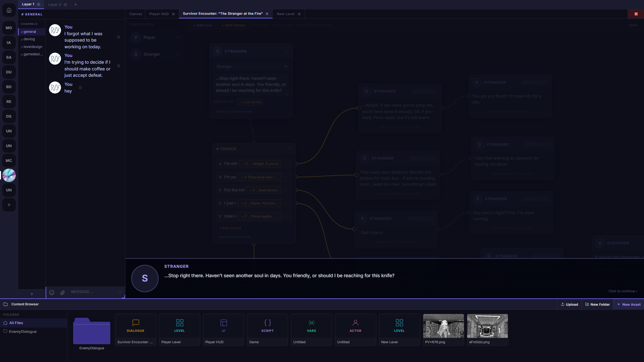Open Layer 1 settings gear

click(39, 4)
